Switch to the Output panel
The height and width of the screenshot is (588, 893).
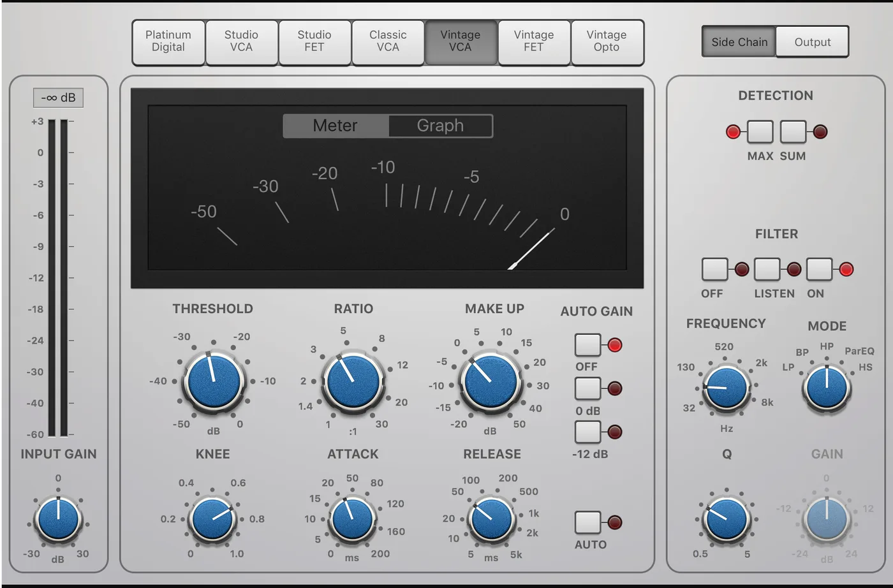click(813, 42)
